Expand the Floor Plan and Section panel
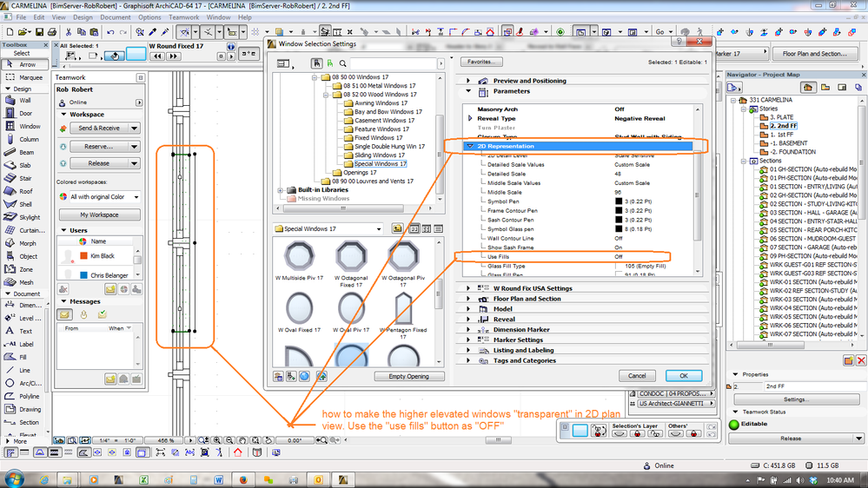This screenshot has width=868, height=488. (527, 299)
